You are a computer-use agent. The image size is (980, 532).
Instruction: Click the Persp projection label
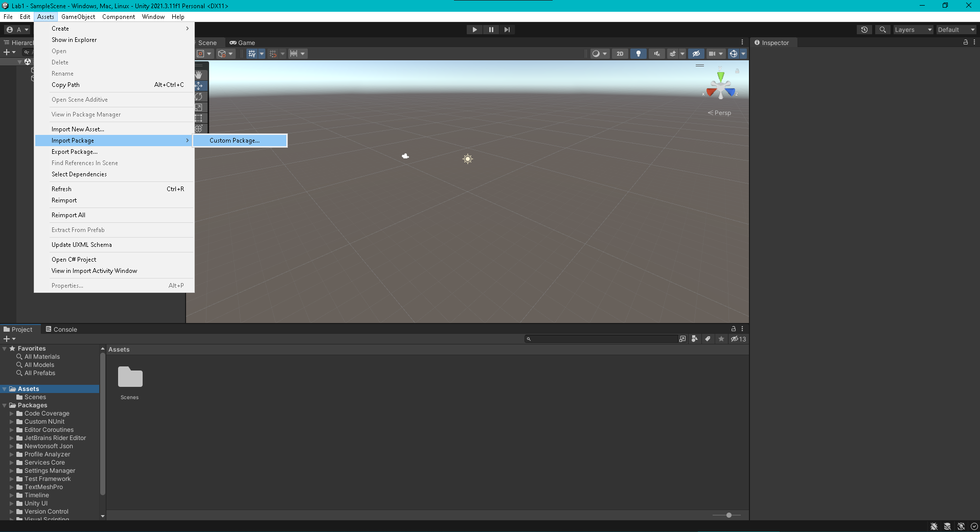pyautogui.click(x=719, y=113)
